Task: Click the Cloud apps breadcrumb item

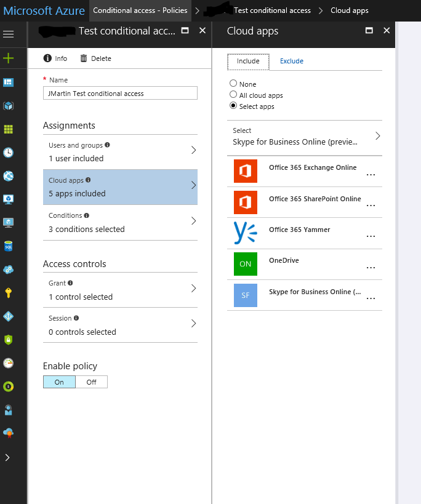Action: click(x=350, y=10)
